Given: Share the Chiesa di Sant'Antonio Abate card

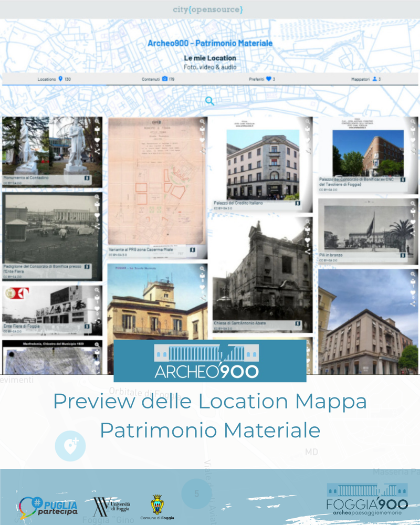Looking at the screenshot, I should click(x=308, y=251).
